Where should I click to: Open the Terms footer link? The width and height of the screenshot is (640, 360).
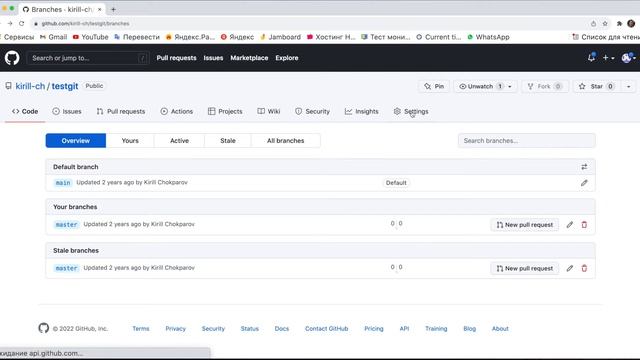(x=141, y=329)
